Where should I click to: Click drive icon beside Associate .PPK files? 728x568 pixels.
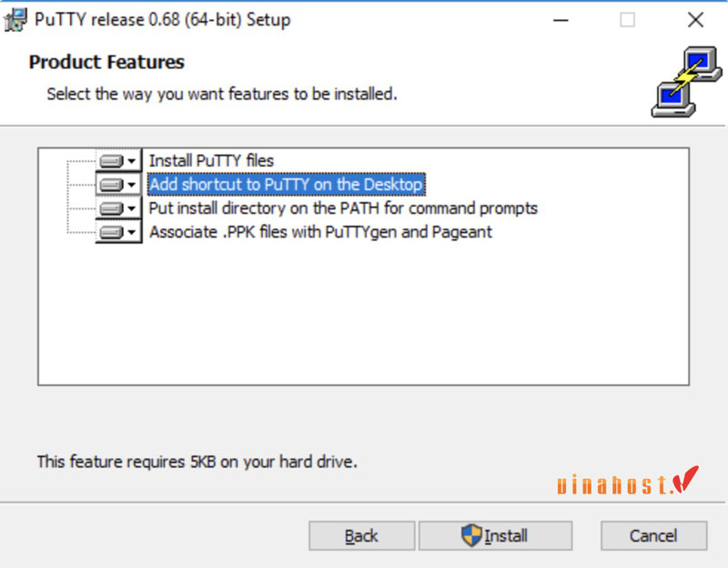pos(111,232)
